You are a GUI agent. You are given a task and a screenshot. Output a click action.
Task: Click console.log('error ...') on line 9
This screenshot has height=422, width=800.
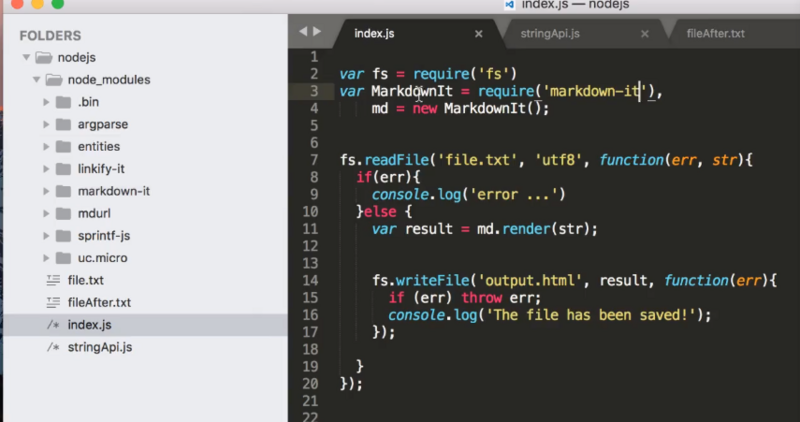468,194
